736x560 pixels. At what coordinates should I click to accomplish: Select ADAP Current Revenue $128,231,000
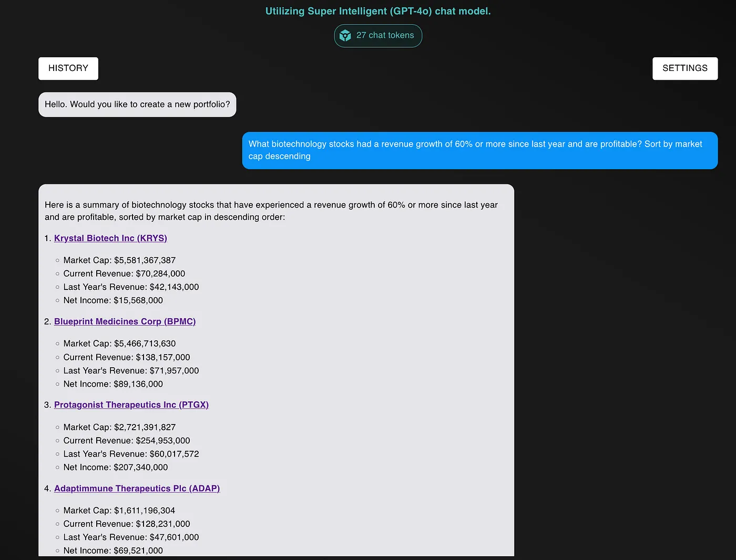tap(127, 524)
